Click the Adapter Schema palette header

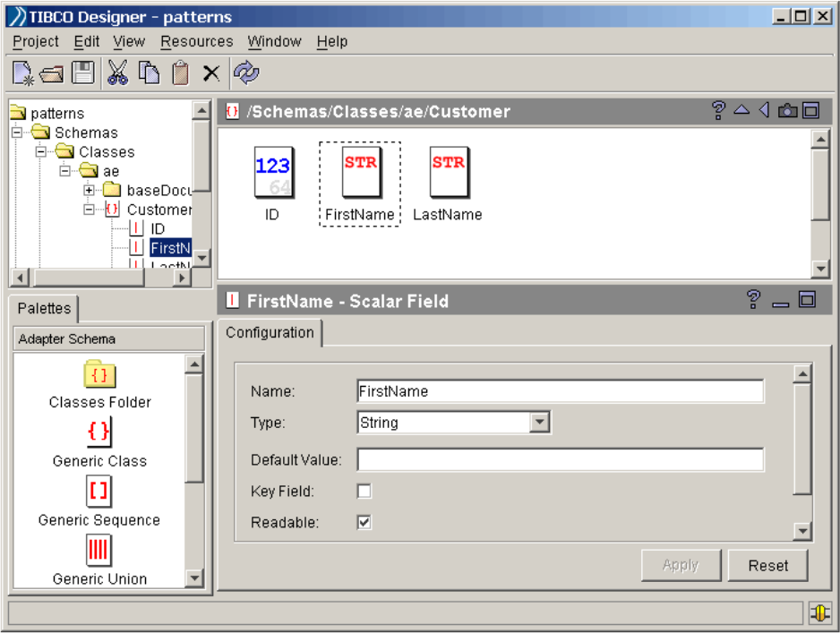[108, 339]
